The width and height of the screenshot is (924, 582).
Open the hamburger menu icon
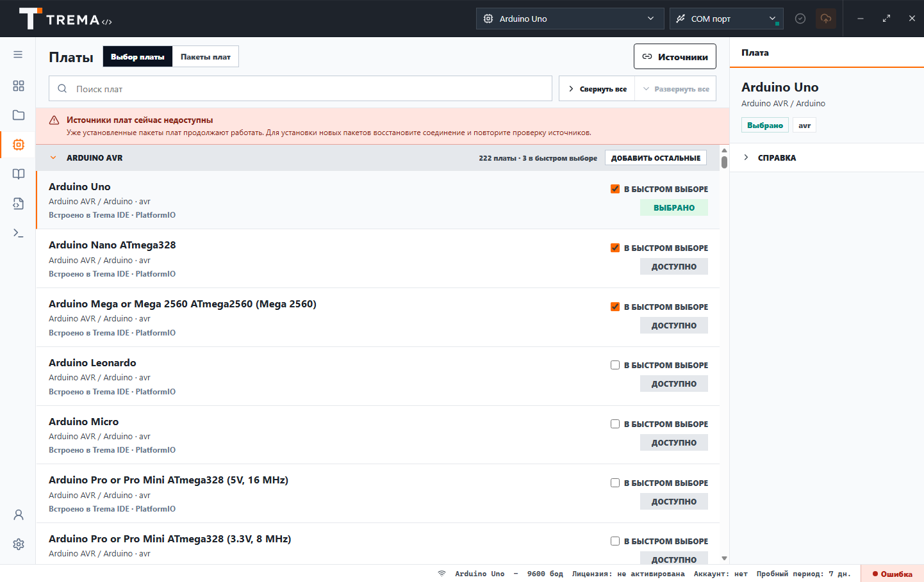point(18,54)
